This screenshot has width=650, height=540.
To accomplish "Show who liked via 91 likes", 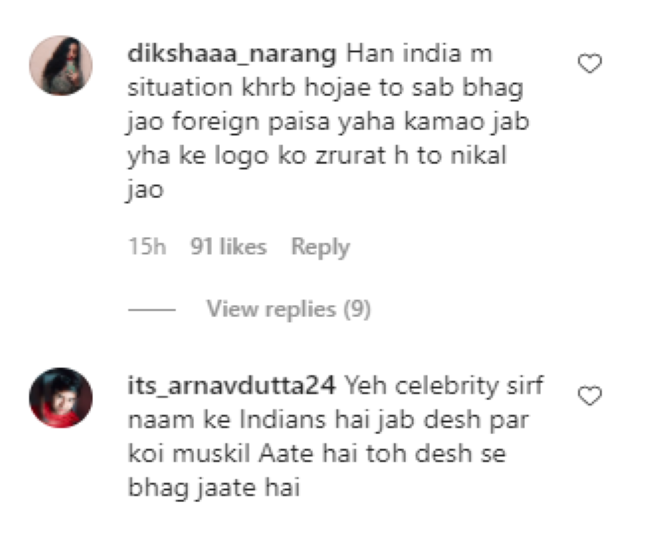I will click(x=228, y=247).
